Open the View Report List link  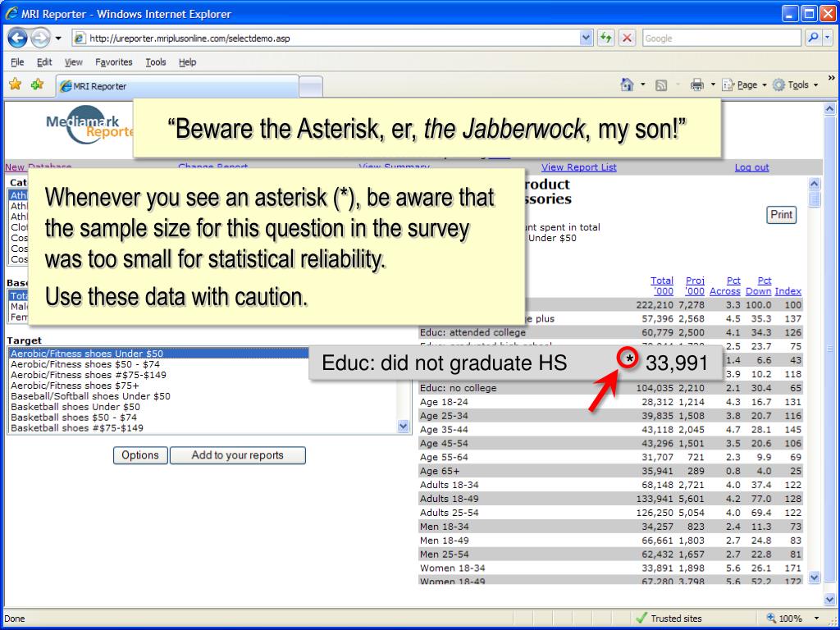click(578, 167)
